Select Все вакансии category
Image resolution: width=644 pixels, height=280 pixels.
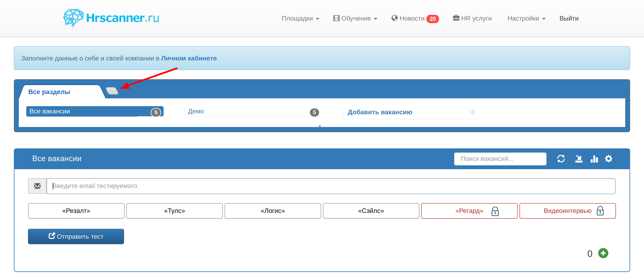95,111
